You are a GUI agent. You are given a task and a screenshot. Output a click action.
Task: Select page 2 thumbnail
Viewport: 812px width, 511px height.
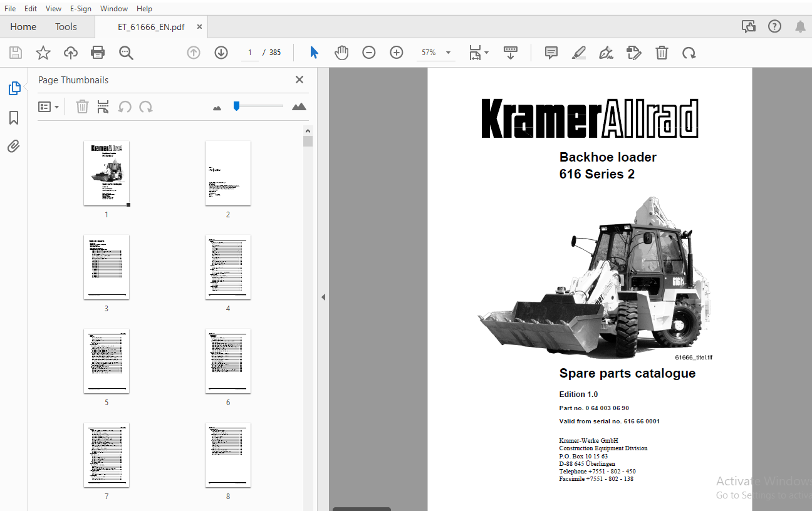[x=228, y=173]
